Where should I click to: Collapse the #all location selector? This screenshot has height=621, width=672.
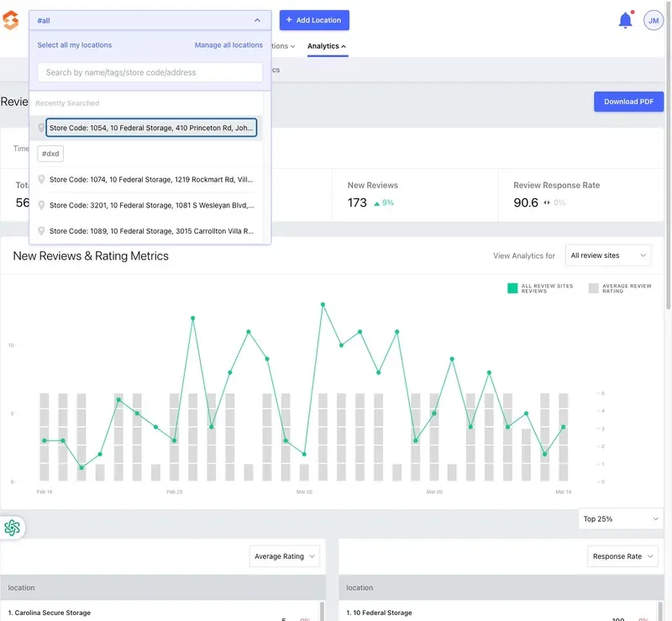coord(150,20)
